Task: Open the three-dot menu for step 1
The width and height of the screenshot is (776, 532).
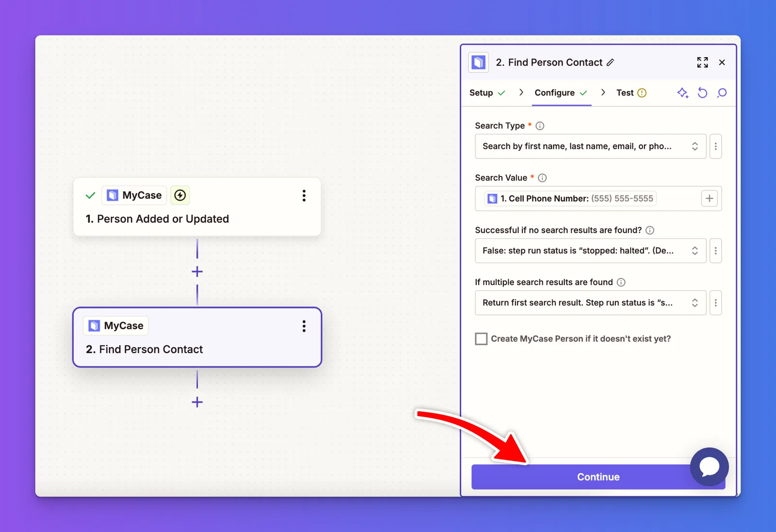Action: (304, 195)
